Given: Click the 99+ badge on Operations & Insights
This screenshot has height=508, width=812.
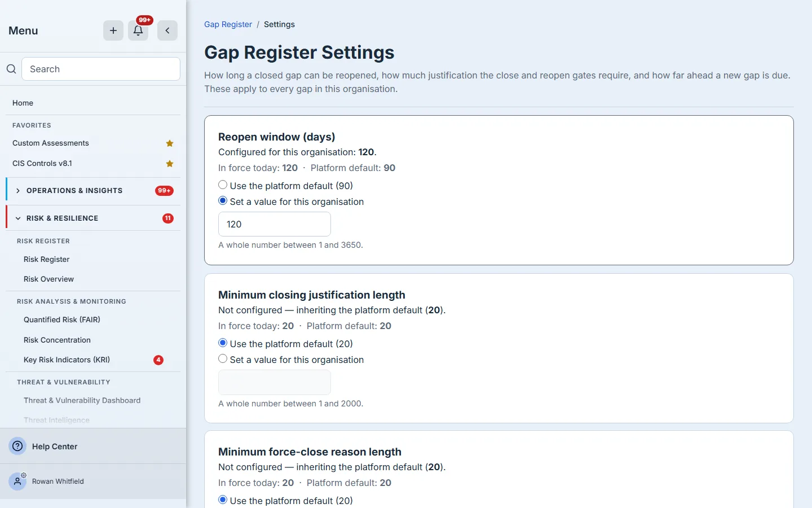Looking at the screenshot, I should click(x=164, y=191).
